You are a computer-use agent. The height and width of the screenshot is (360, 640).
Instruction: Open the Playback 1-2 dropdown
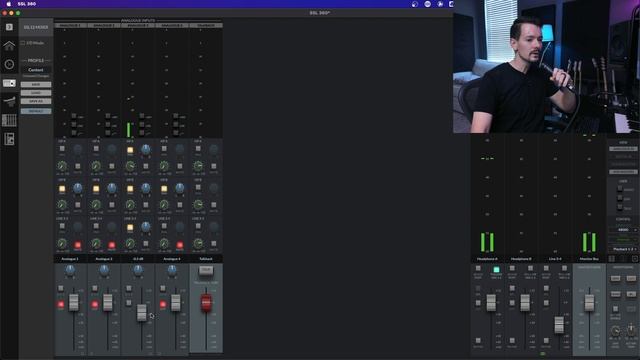(623, 249)
